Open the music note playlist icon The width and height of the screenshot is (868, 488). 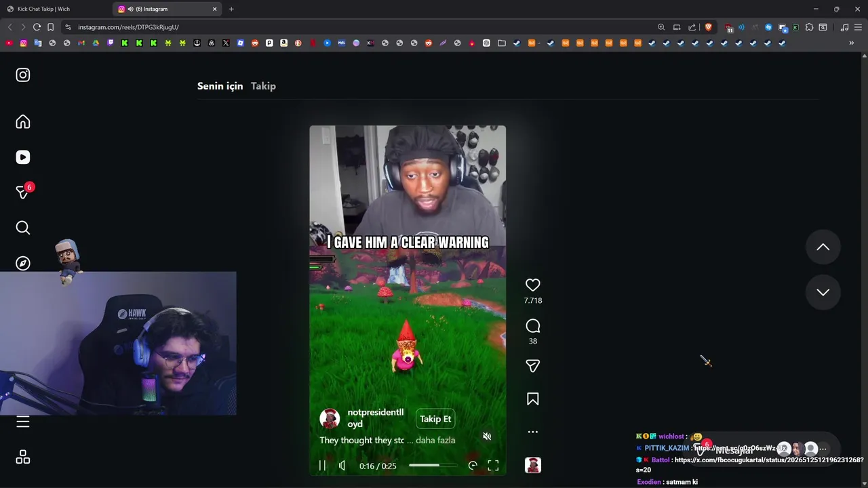[844, 27]
